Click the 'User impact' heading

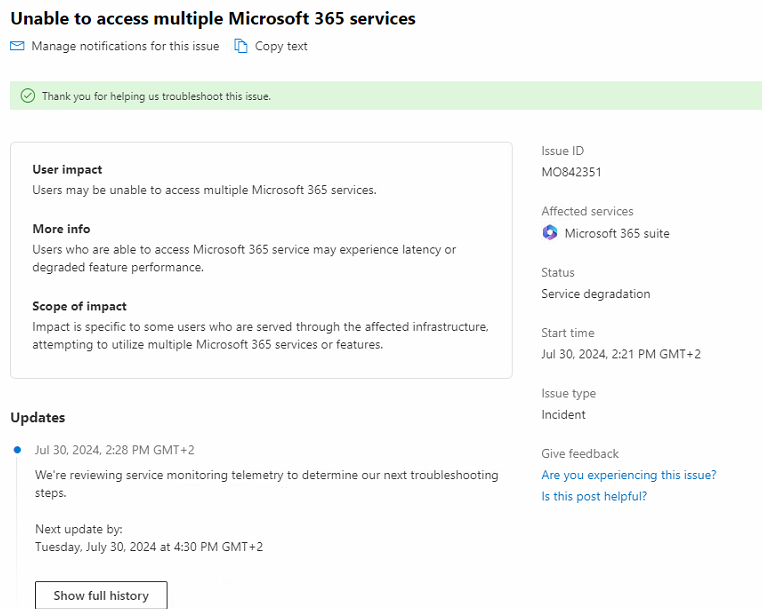[x=67, y=169]
